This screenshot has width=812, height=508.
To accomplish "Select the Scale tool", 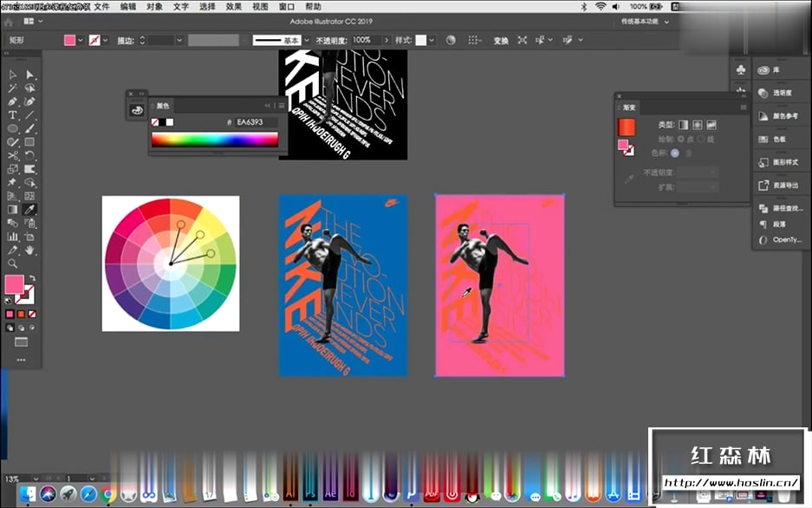I will point(12,169).
